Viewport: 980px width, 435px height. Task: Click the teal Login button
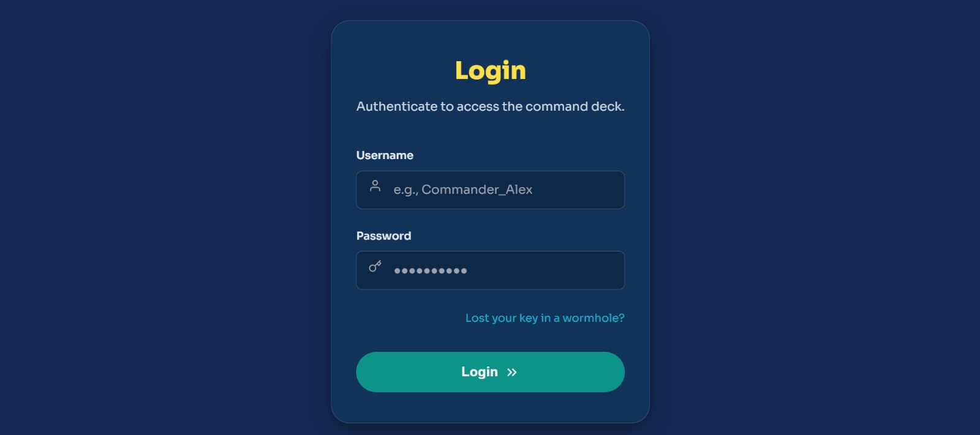[x=490, y=372]
